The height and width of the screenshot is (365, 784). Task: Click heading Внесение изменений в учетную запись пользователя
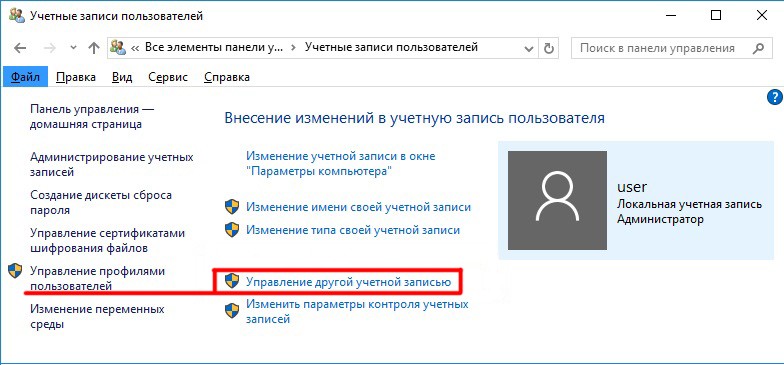tap(414, 118)
